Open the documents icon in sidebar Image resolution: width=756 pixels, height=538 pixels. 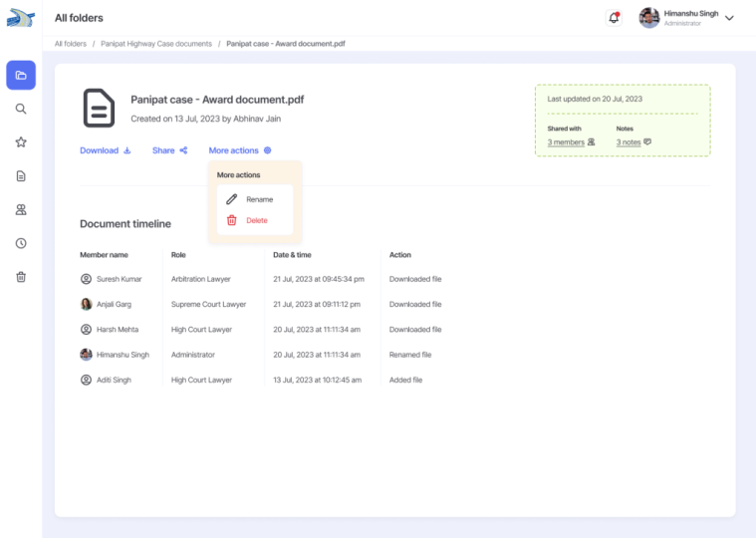click(x=21, y=176)
